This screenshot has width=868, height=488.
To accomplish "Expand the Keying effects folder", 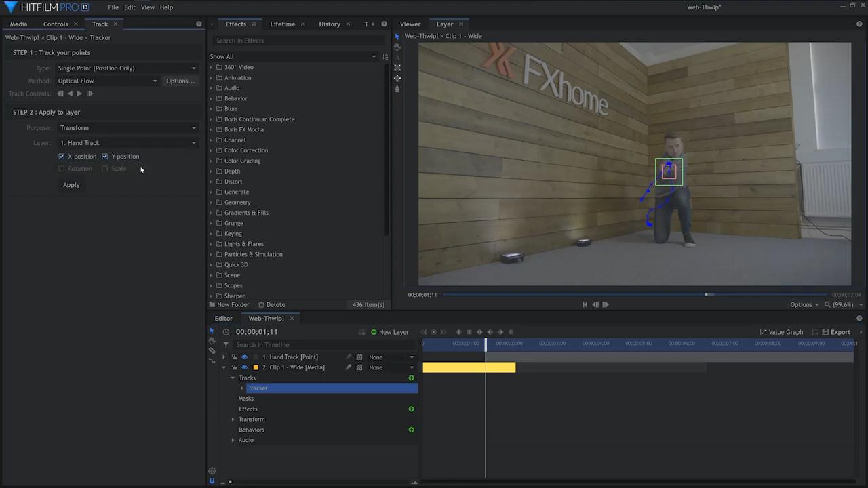I will 211,233.
